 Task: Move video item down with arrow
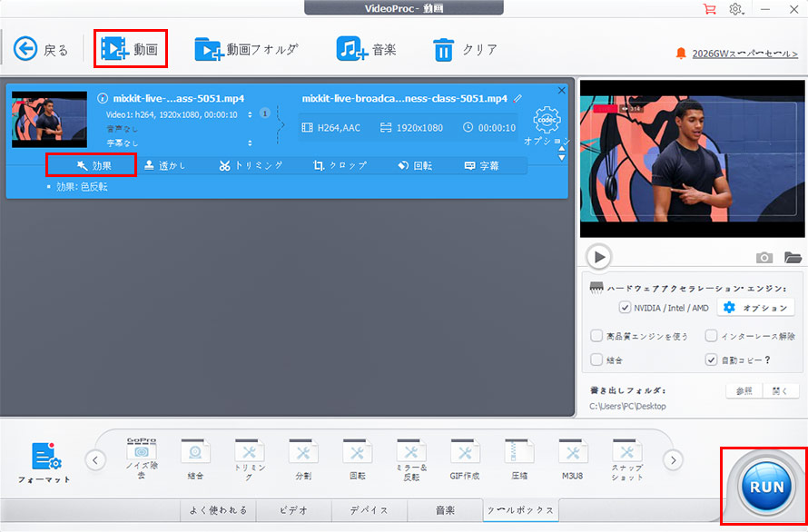click(562, 158)
